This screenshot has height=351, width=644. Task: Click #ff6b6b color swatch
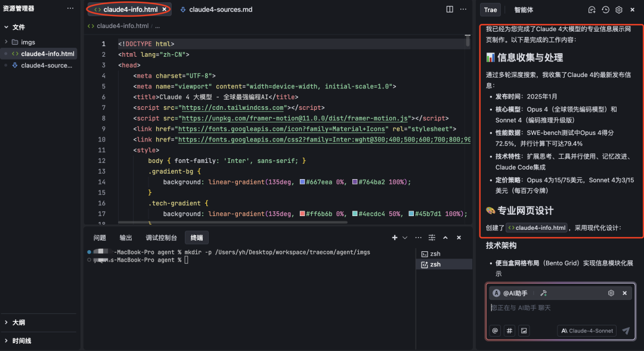(302, 214)
